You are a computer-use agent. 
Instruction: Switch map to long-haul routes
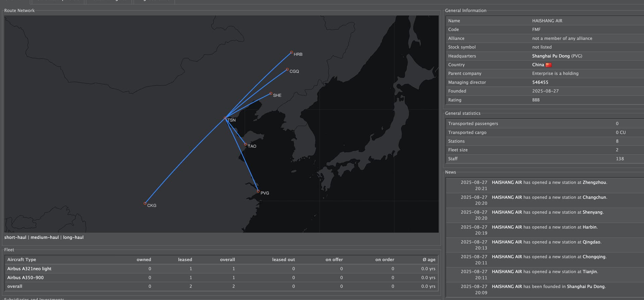(x=73, y=237)
